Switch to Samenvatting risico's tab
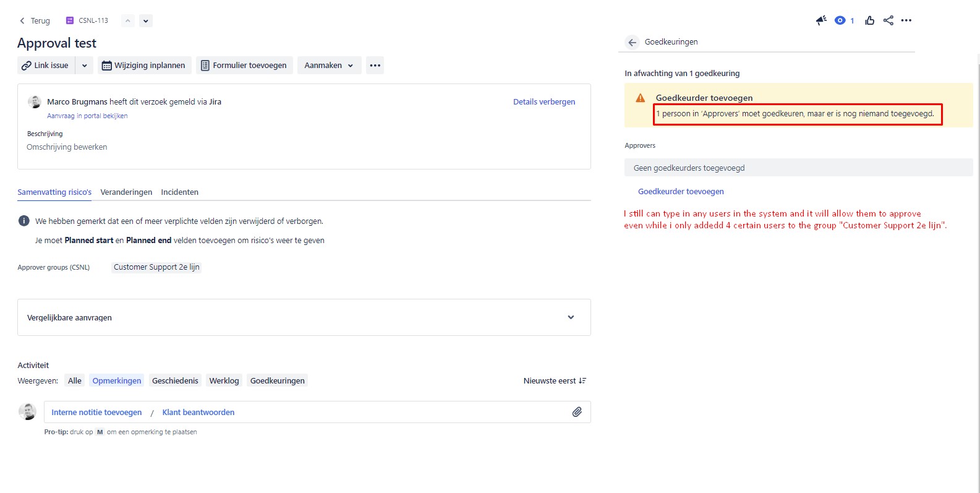This screenshot has width=980, height=493. coord(54,192)
